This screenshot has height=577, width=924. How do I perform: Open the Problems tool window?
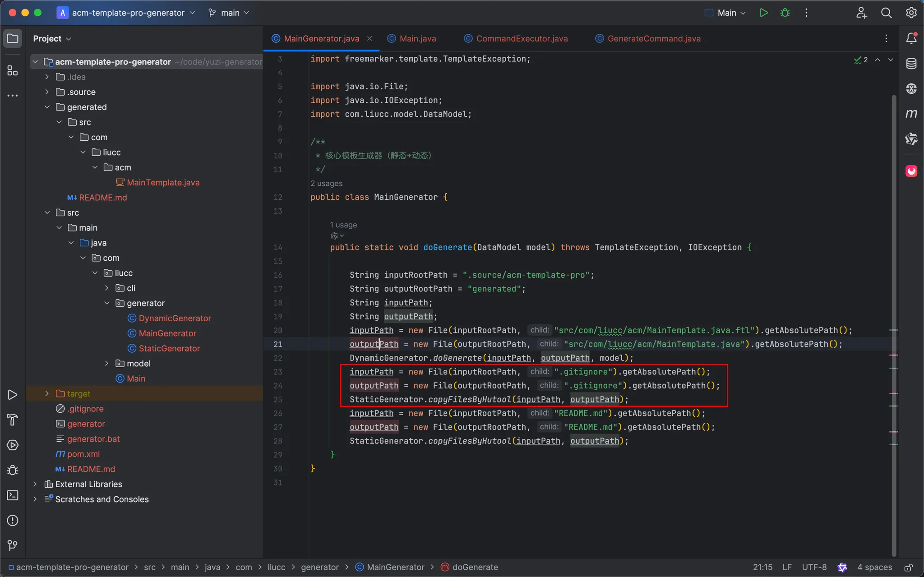[x=13, y=520]
